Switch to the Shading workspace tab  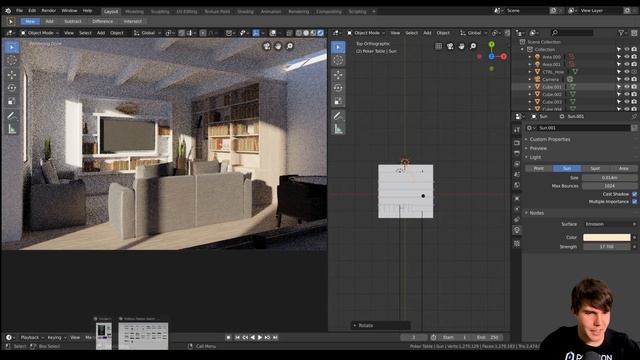coord(245,11)
